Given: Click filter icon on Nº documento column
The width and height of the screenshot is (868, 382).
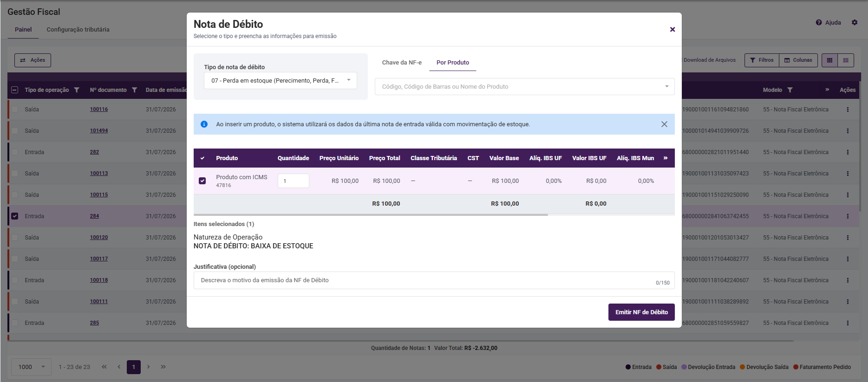Looking at the screenshot, I should coord(134,90).
